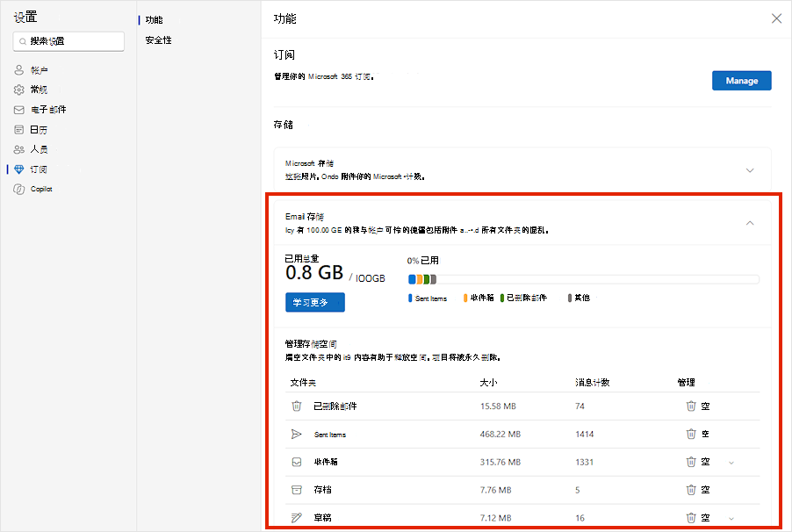The height and width of the screenshot is (532, 792).
Task: Switch to the 安全性 tab
Action: tap(158, 40)
